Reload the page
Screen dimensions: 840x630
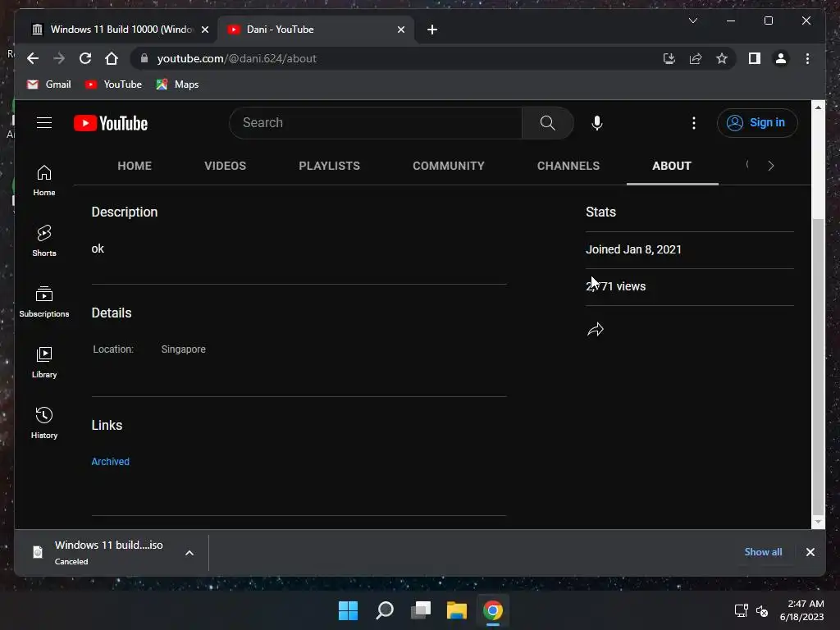[x=85, y=58]
